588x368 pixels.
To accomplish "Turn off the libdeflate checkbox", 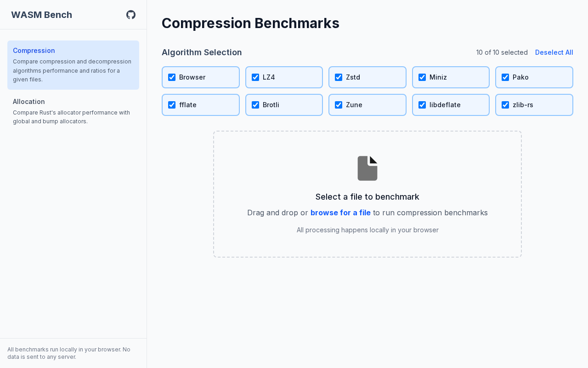I will (x=422, y=105).
